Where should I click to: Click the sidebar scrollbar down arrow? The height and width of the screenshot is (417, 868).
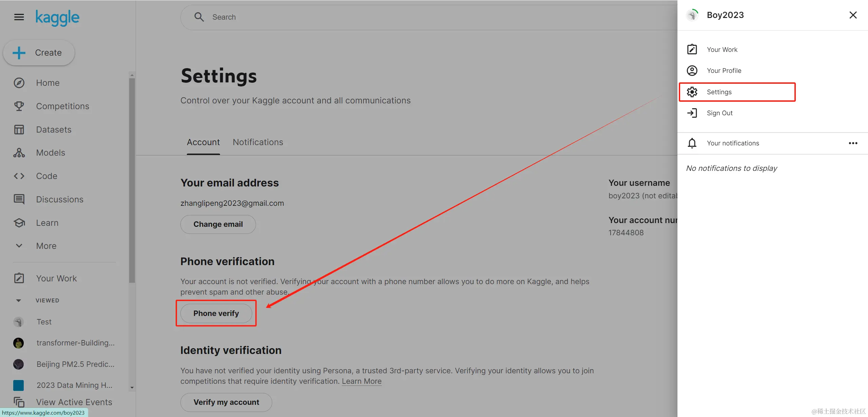[x=132, y=388]
